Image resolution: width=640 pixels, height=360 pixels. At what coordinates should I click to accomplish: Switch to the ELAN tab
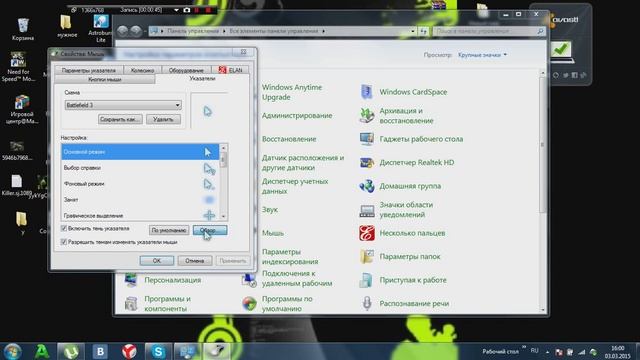coord(230,70)
